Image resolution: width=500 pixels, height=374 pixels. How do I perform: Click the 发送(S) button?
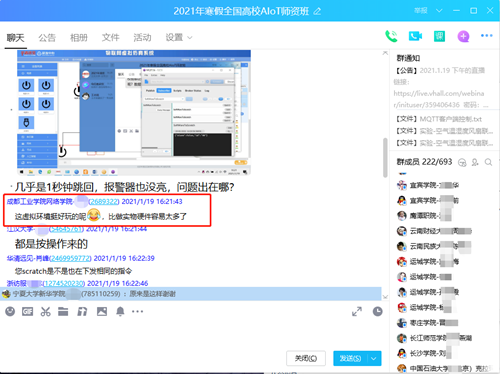[350, 359]
